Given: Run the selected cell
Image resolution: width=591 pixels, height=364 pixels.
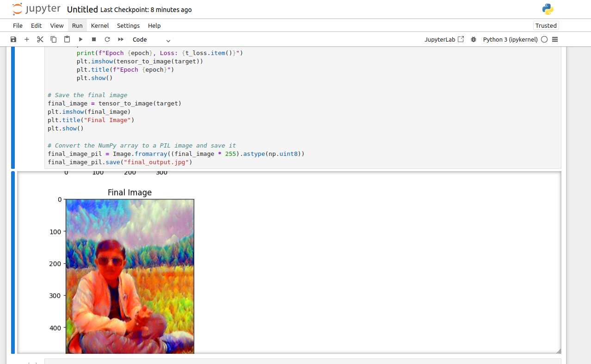Looking at the screenshot, I should 80,40.
